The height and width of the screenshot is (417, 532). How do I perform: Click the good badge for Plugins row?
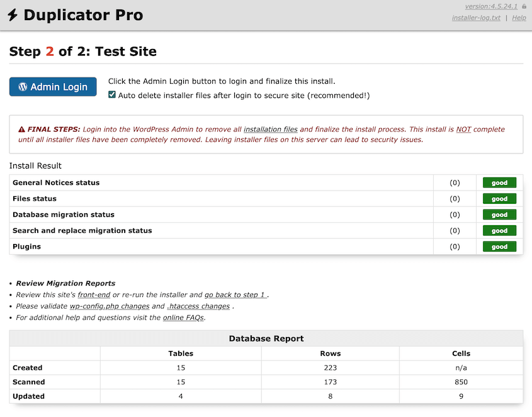[499, 247]
